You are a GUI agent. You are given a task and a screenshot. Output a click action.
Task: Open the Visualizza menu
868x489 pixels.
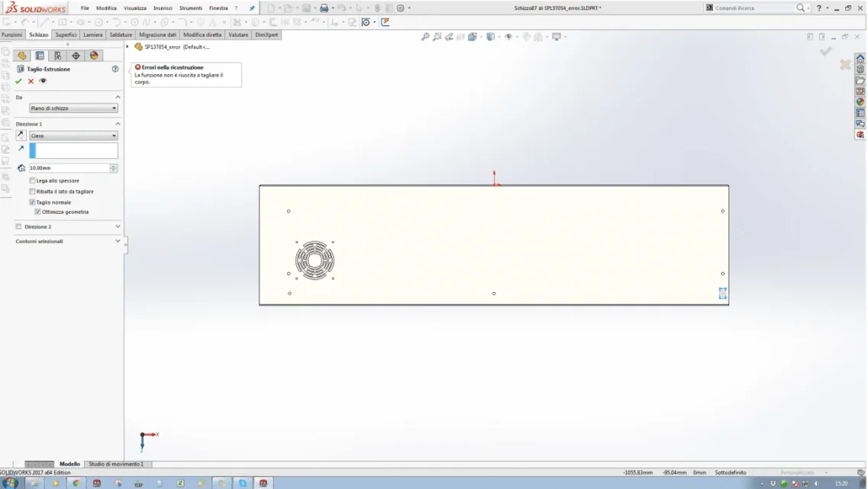coord(135,8)
